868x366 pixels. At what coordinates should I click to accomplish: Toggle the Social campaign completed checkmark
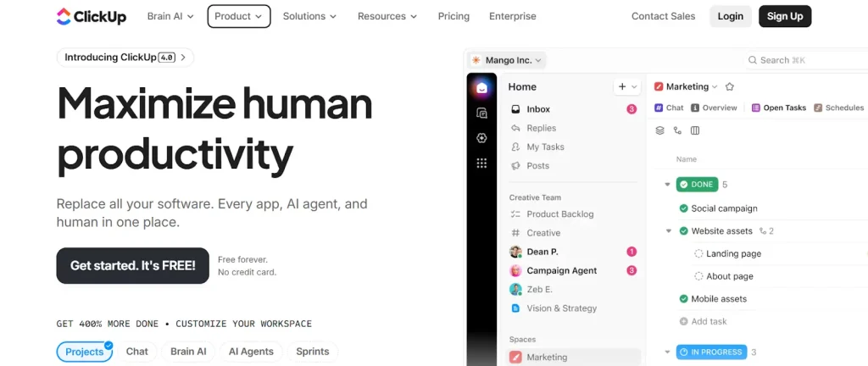pos(684,208)
